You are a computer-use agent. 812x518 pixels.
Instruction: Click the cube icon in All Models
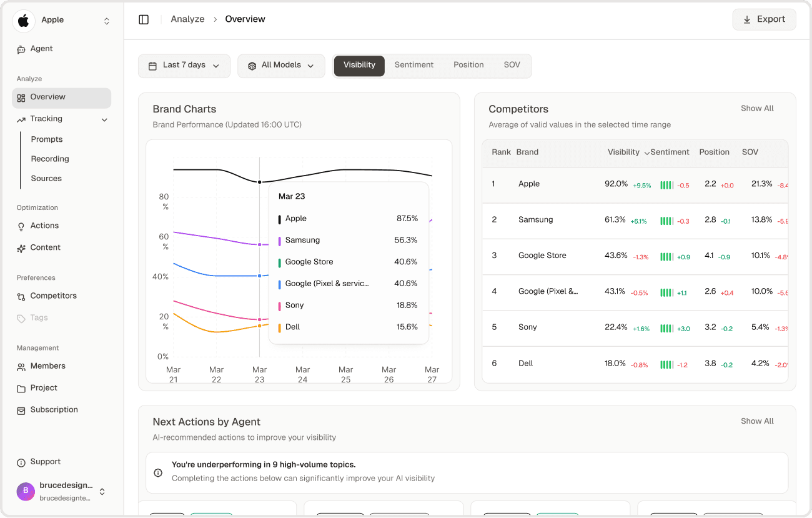coord(252,66)
